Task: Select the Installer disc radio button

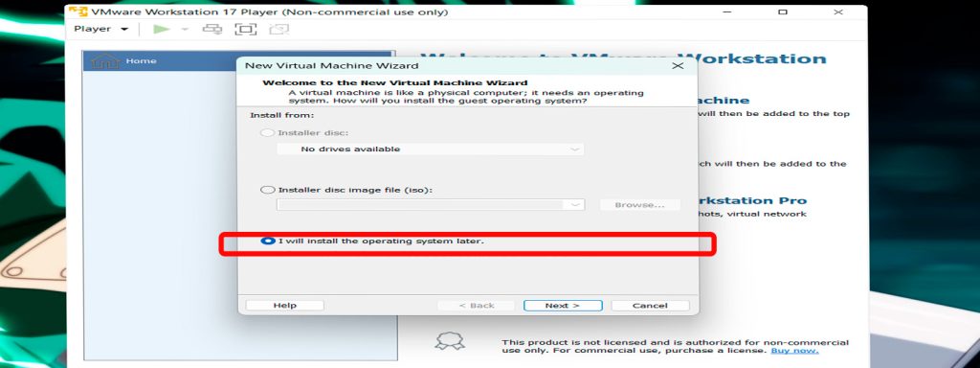Action: (267, 132)
